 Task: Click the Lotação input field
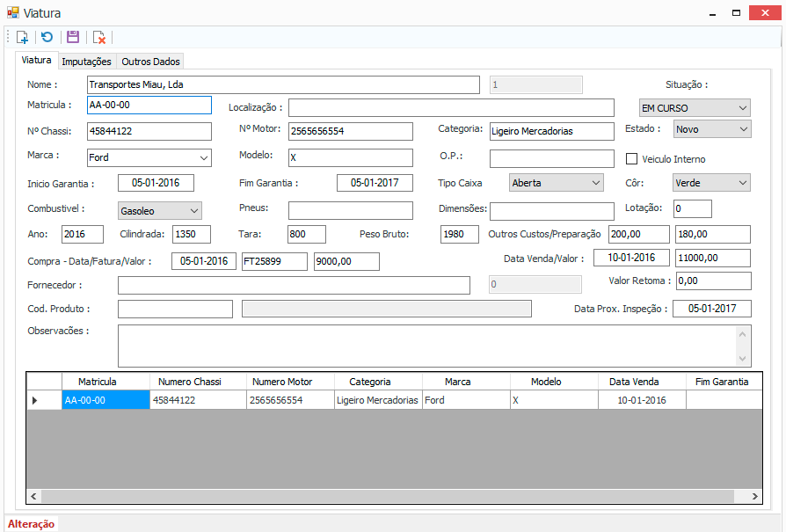coord(693,208)
